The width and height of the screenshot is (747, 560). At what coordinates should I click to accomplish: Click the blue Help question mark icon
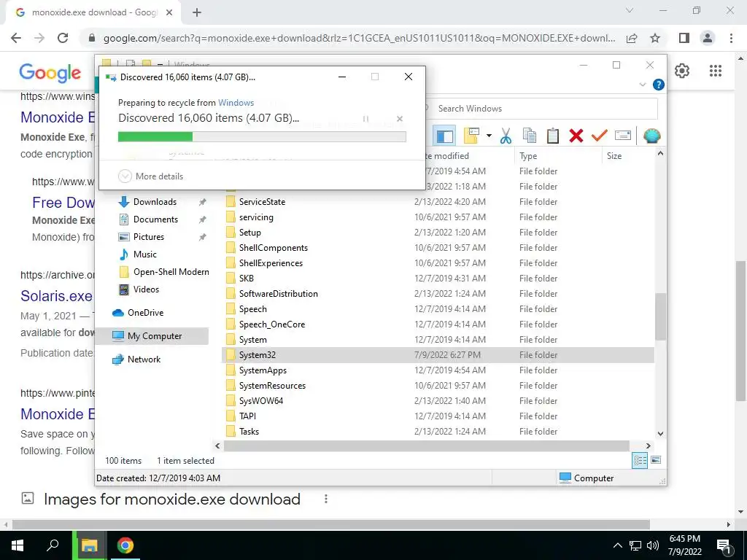tap(659, 85)
